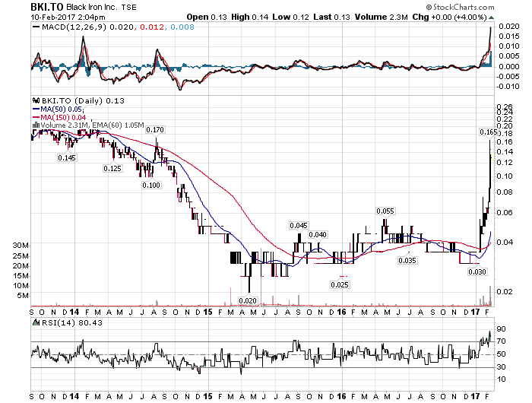This screenshot has width=532, height=403.
Task: Click the 15M volume axis label
Action: click(x=21, y=276)
